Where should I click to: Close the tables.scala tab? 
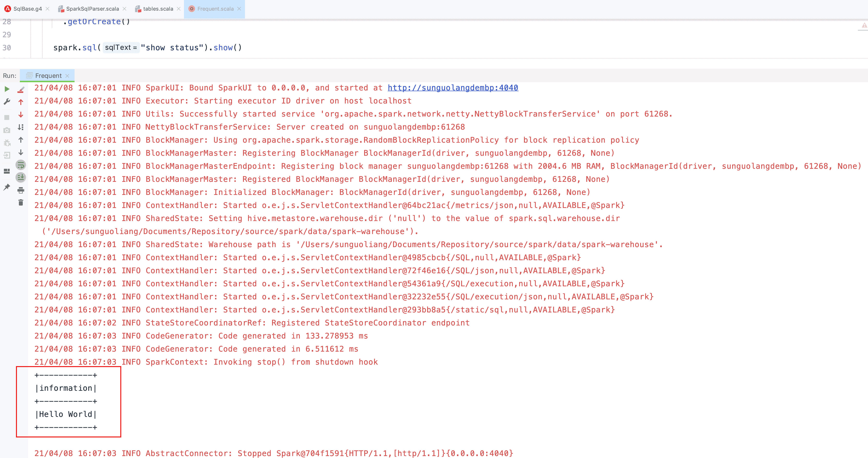coord(179,9)
